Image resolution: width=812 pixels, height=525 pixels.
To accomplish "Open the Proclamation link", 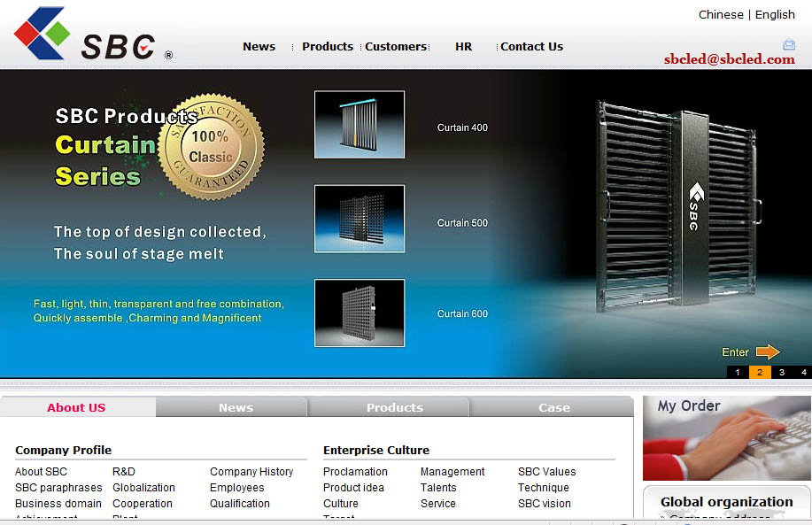I will pyautogui.click(x=355, y=472).
